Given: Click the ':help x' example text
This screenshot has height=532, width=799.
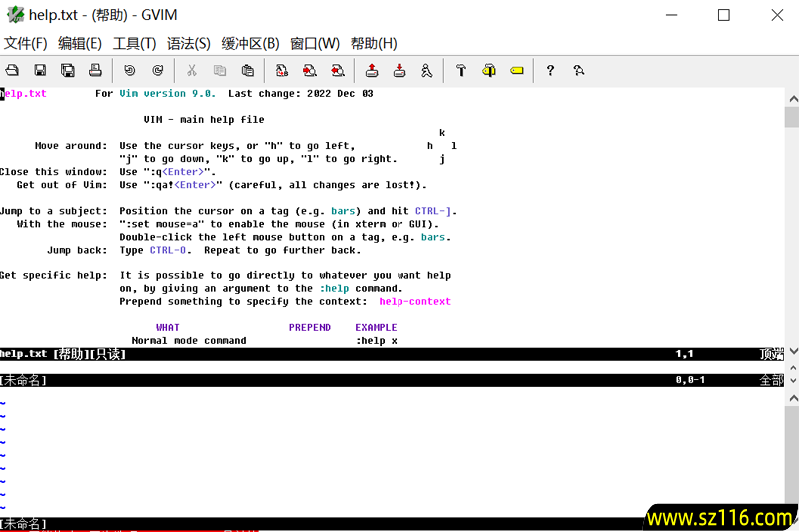Looking at the screenshot, I should click(377, 341).
